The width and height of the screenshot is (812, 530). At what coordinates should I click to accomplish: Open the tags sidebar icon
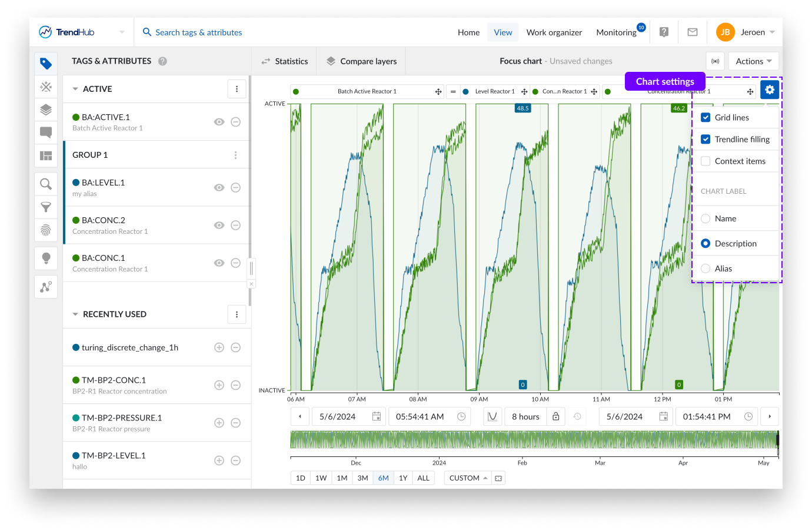(x=46, y=64)
